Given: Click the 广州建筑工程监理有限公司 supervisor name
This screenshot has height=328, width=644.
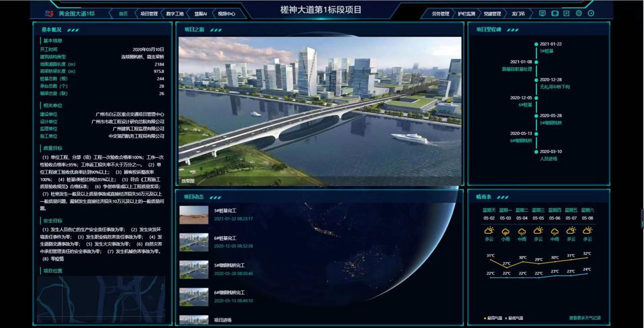Looking at the screenshot, I should [x=138, y=129].
